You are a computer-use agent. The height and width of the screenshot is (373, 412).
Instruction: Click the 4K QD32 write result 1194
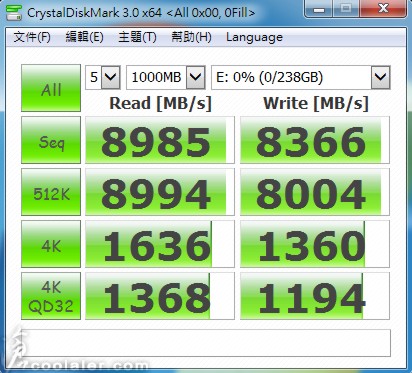(315, 296)
